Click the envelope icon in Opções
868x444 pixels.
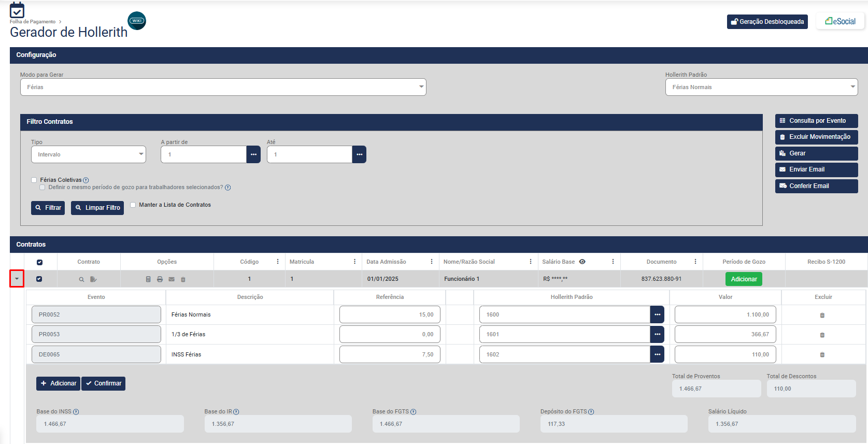point(172,279)
